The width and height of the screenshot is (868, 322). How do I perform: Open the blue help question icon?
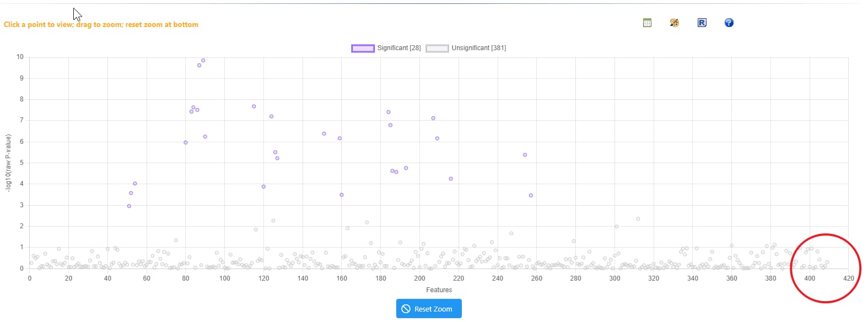(729, 23)
